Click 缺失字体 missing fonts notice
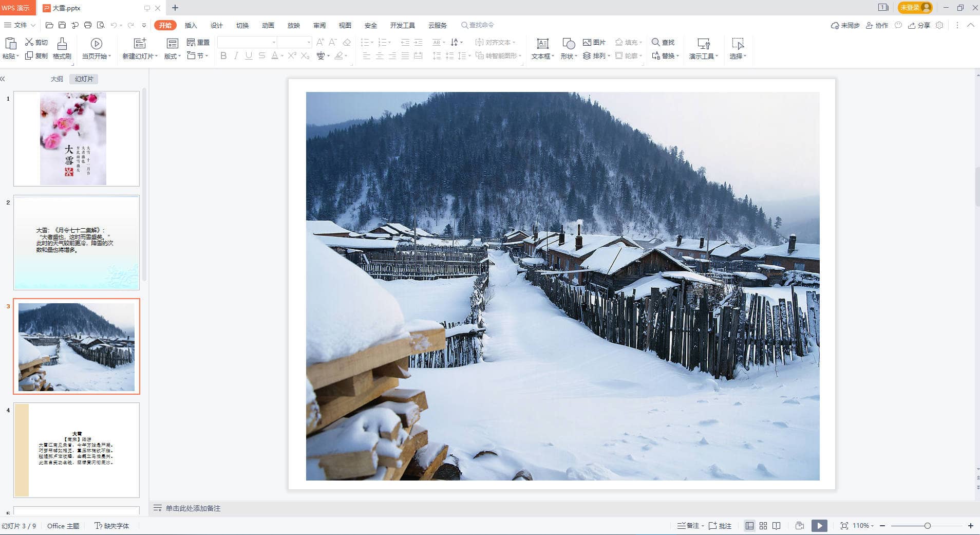 112,526
